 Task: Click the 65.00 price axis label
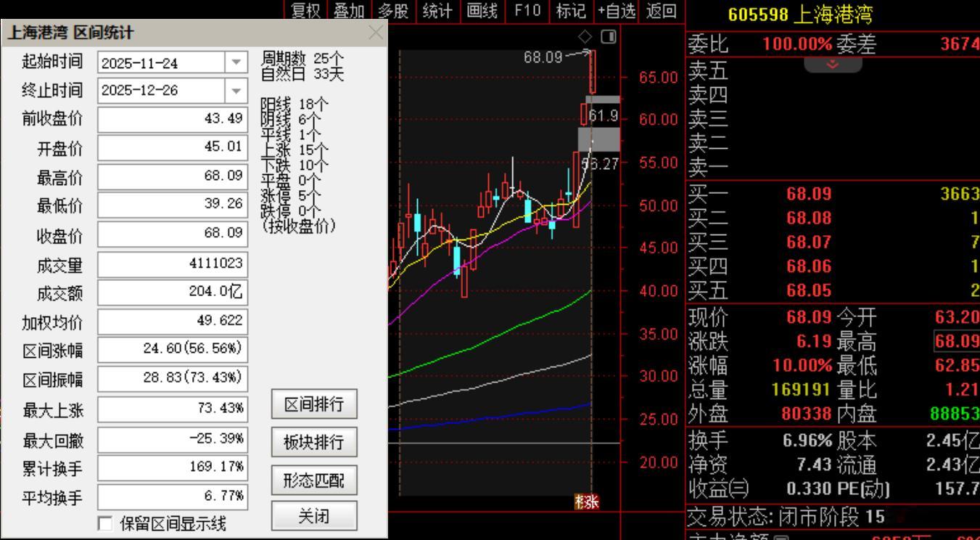(659, 76)
